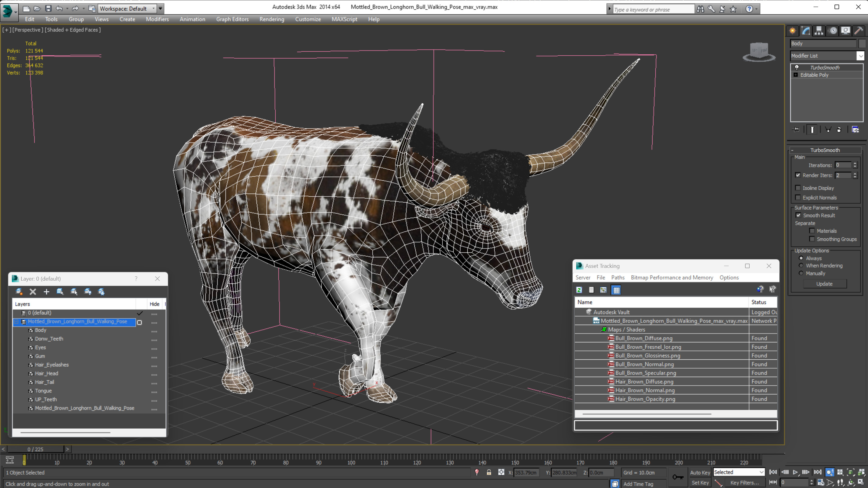The height and width of the screenshot is (488, 868).
Task: Click the large Set Keys key icon
Action: (678, 477)
